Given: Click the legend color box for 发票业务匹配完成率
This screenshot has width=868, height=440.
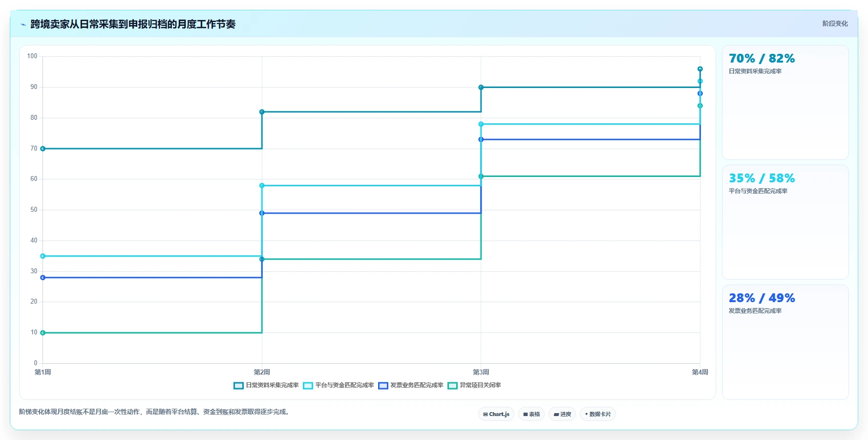Looking at the screenshot, I should tap(383, 386).
